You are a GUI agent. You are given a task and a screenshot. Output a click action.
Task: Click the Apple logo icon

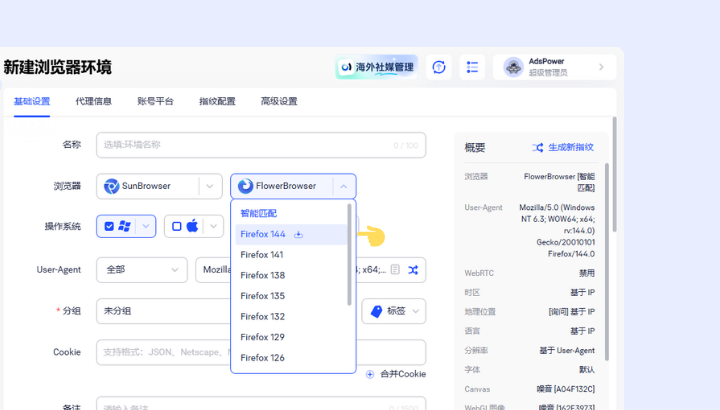tap(192, 225)
